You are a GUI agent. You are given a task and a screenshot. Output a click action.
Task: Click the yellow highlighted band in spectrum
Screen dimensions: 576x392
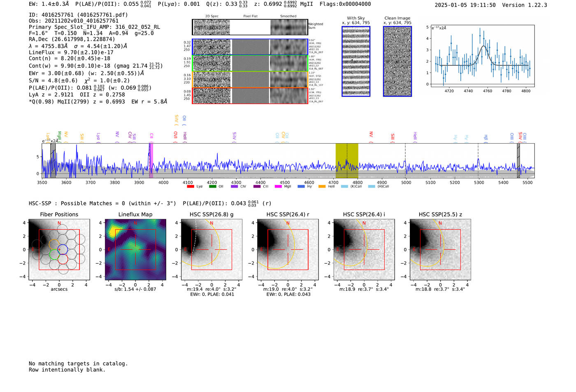pos(347,161)
